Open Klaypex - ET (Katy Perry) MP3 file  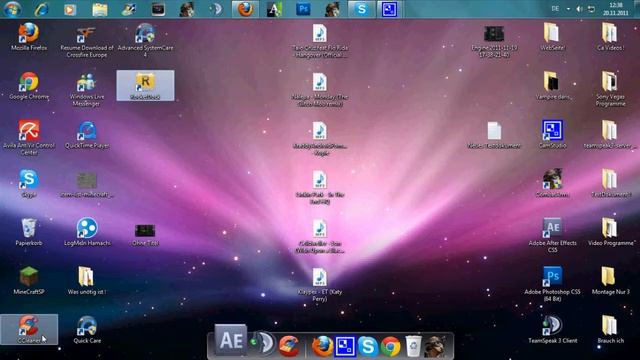point(320,285)
